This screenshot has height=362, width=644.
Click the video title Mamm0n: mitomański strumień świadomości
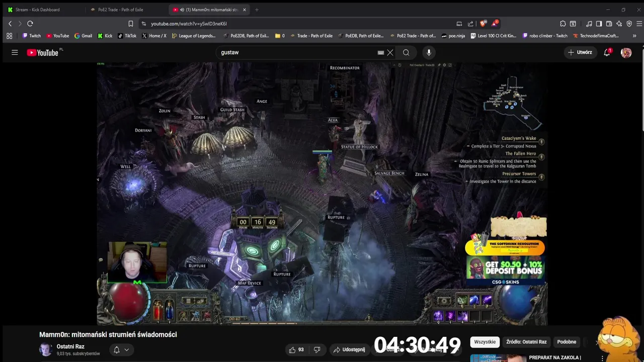coord(108,334)
